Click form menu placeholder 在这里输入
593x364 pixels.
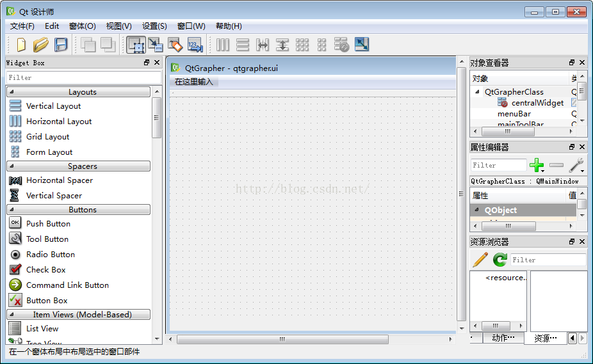click(194, 82)
